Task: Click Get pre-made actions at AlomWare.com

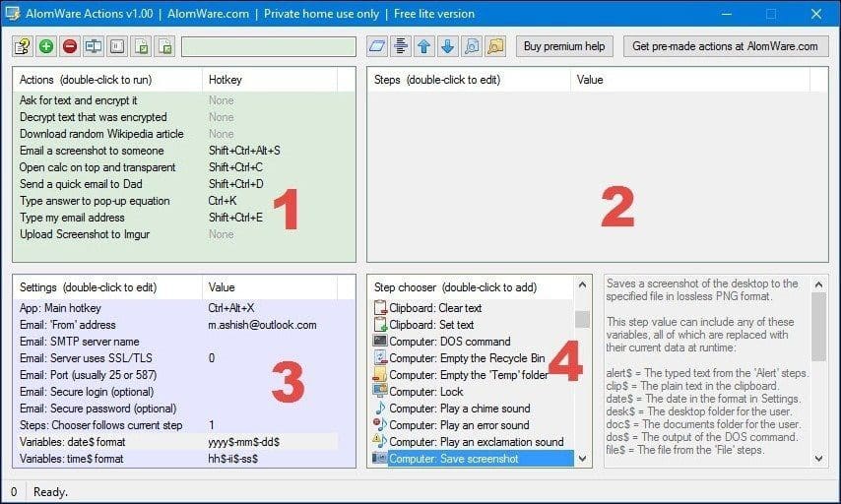Action: coord(725,46)
